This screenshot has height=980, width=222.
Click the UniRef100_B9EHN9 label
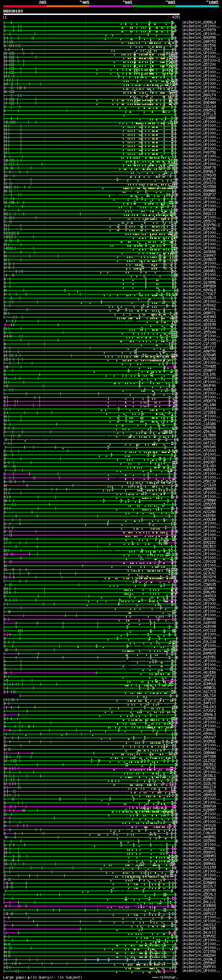coord(199,103)
